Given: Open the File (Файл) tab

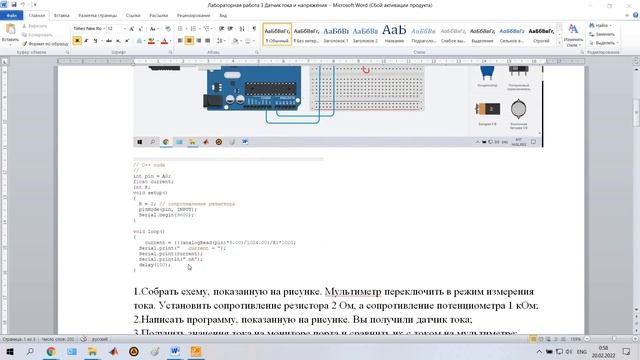Looking at the screenshot, I should click(x=11, y=16).
